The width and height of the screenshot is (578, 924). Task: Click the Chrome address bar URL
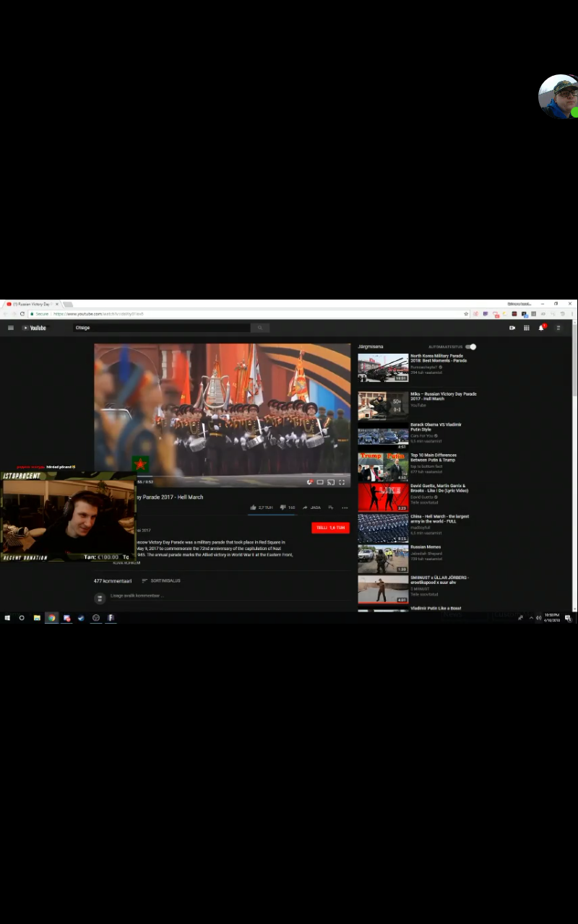tap(98, 314)
